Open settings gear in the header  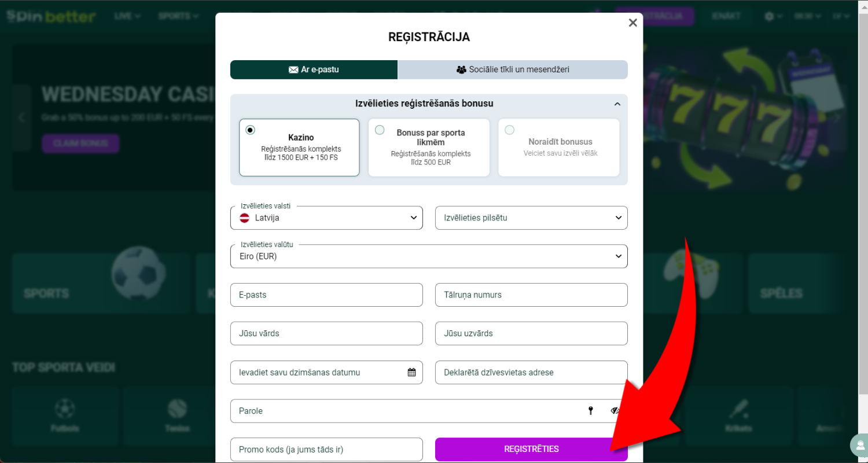(769, 16)
